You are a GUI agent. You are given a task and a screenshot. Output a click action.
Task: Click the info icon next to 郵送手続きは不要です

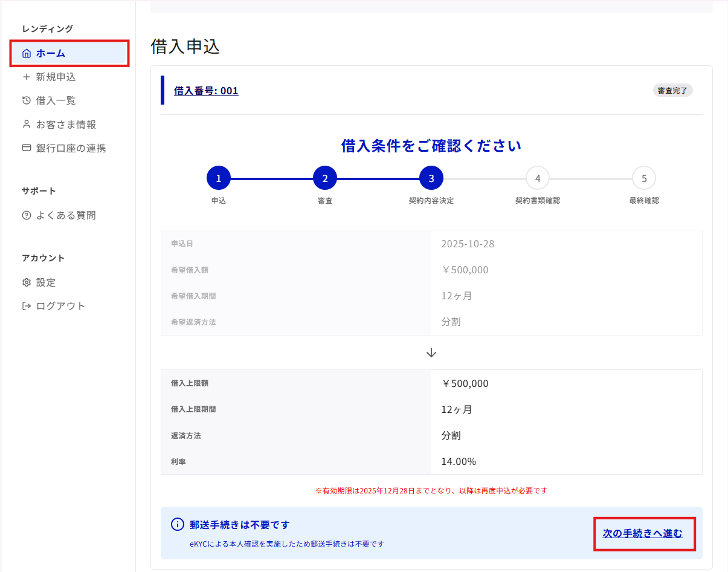click(177, 524)
